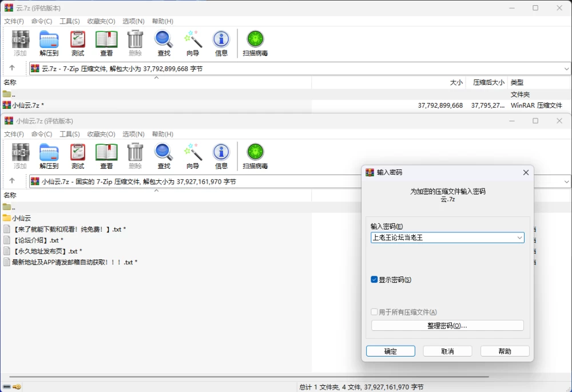This screenshot has width=572, height=392.
Task: Click horizontal scrollbar in 小仙云.7z window
Action: pyautogui.click(x=249, y=377)
